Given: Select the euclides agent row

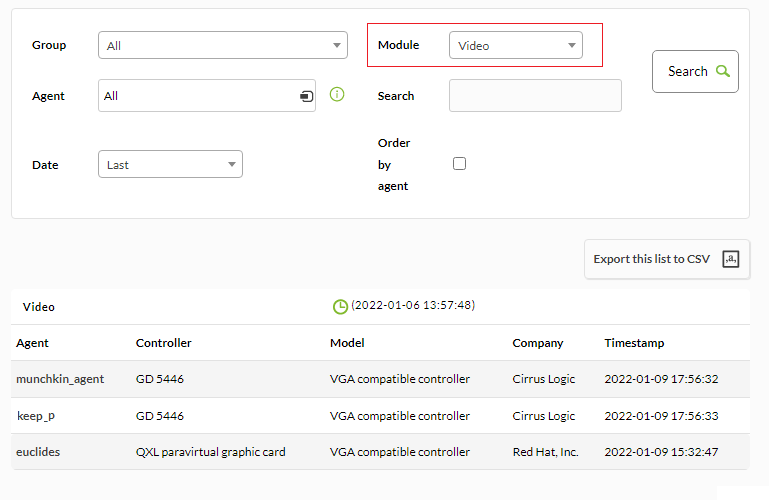Looking at the screenshot, I should point(381,452).
